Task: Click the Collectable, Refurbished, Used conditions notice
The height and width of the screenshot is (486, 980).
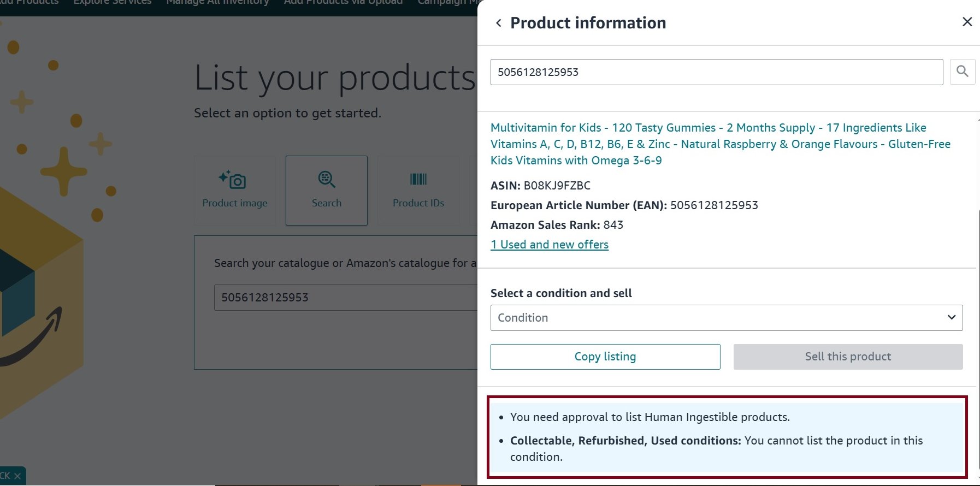Action: tap(717, 449)
